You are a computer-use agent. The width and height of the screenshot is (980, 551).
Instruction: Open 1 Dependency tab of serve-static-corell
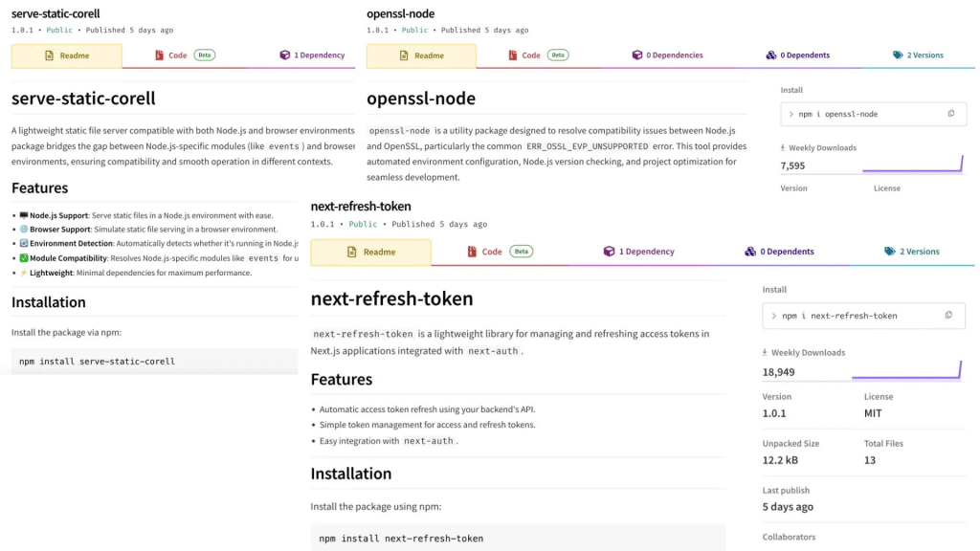(x=312, y=55)
